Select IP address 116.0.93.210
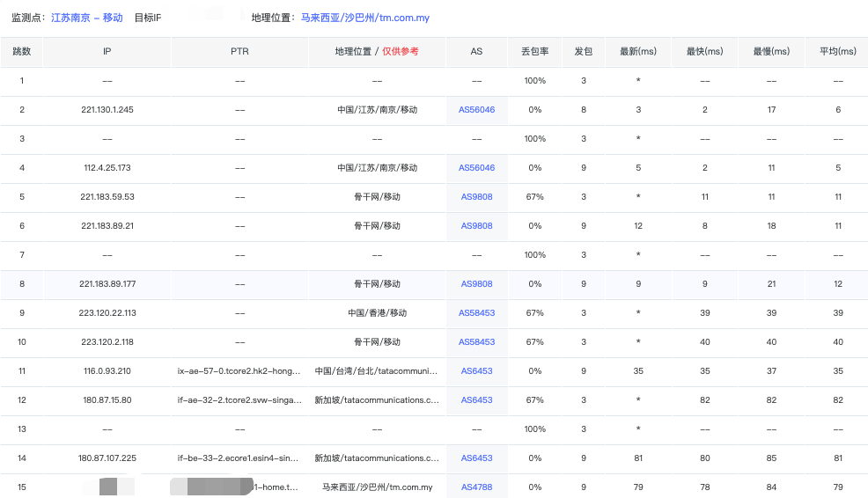The height and width of the screenshot is (498, 868). pos(107,370)
